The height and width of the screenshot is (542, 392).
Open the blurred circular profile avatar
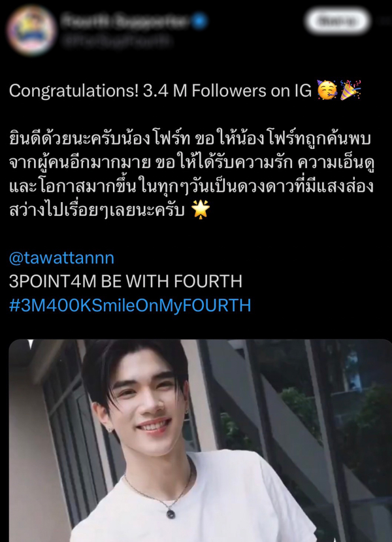click(x=31, y=31)
